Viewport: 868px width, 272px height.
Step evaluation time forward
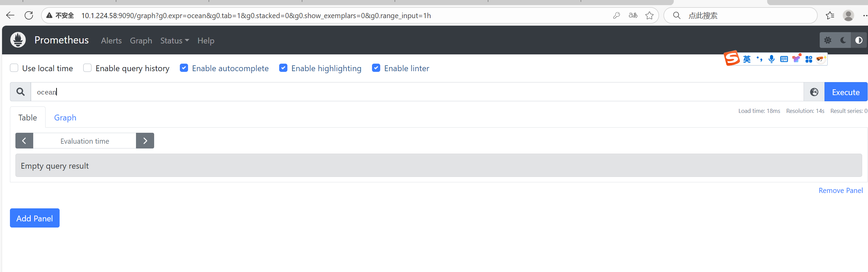[x=145, y=141]
